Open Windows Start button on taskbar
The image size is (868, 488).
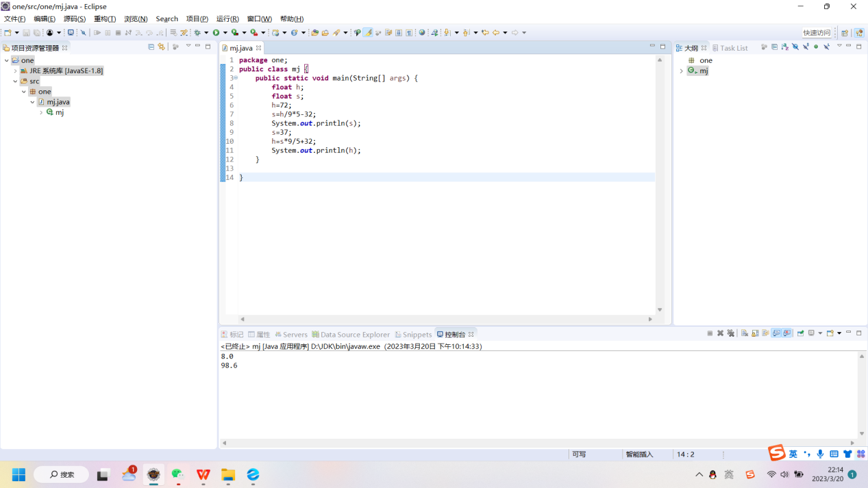click(x=18, y=474)
